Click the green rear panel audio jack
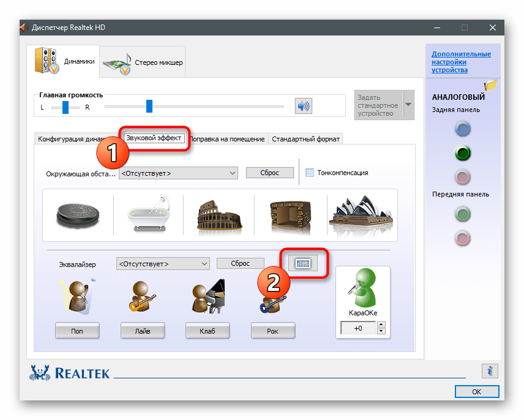The width and height of the screenshot is (524, 420). pyautogui.click(x=463, y=152)
